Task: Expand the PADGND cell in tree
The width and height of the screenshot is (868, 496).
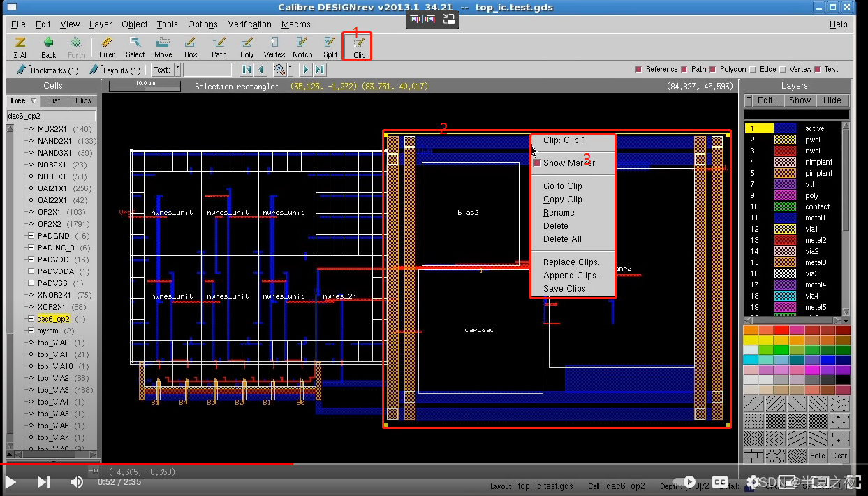Action: tap(31, 236)
